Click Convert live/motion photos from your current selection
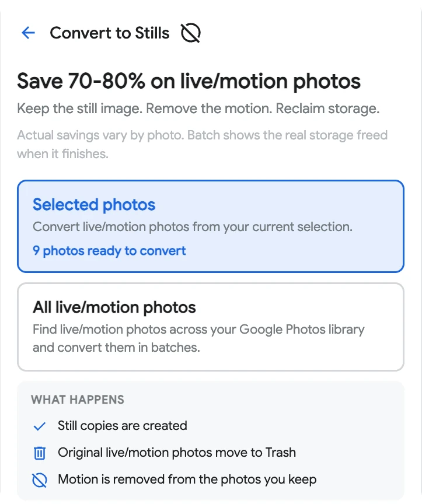 click(x=193, y=227)
